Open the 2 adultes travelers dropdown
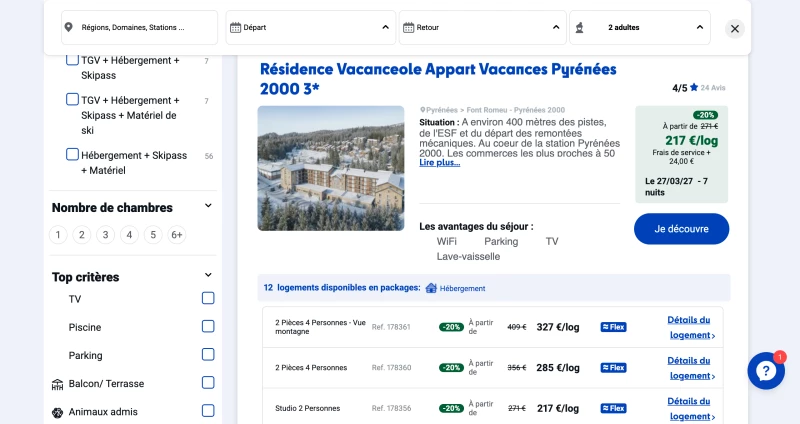Viewport: 800px width, 424px height. [640, 28]
